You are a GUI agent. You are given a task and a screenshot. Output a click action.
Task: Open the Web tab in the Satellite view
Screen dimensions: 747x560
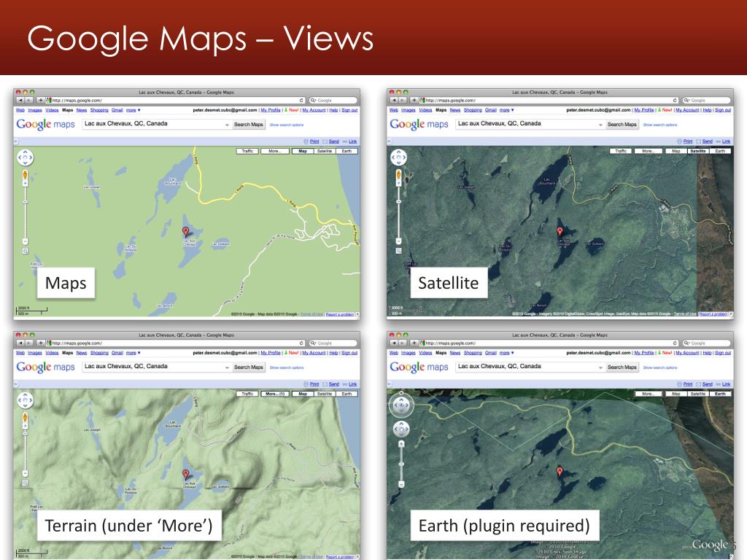pyautogui.click(x=394, y=111)
